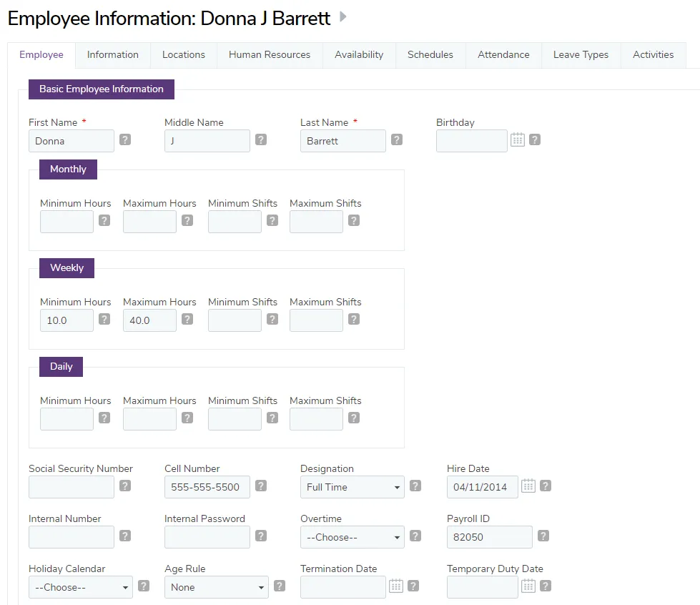This screenshot has height=605, width=700.
Task: Open the Leave Types tab
Action: pyautogui.click(x=581, y=55)
